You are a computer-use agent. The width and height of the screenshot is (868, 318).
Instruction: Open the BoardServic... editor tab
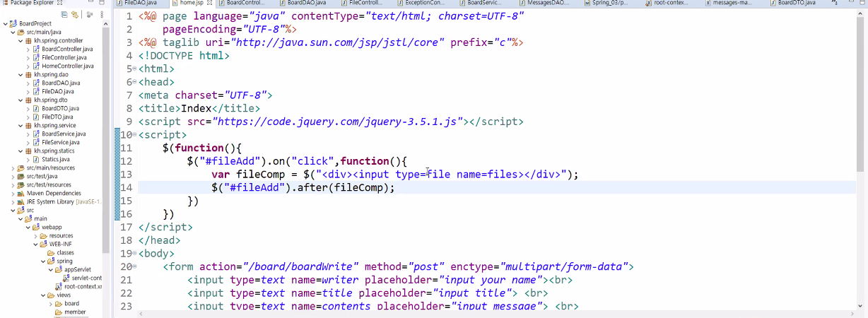(x=480, y=4)
